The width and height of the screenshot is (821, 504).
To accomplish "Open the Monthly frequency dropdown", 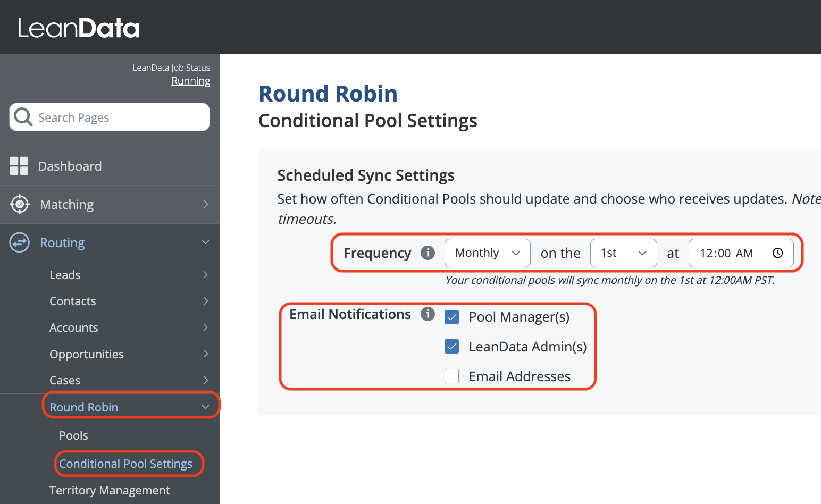I will 487,253.
